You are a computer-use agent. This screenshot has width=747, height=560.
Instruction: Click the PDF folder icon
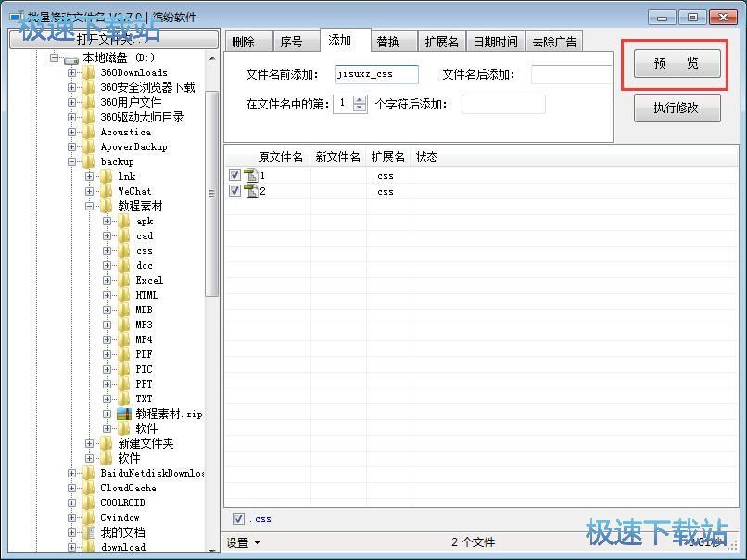[x=124, y=354]
